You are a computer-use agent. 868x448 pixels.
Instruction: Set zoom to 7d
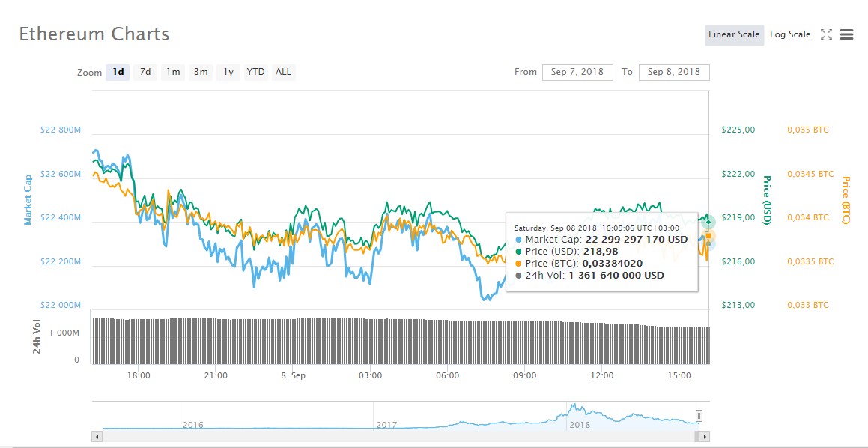point(145,72)
